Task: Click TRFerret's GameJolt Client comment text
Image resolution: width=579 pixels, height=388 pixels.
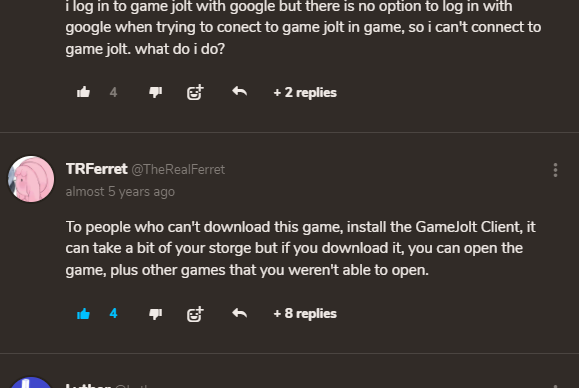Action: [301, 248]
